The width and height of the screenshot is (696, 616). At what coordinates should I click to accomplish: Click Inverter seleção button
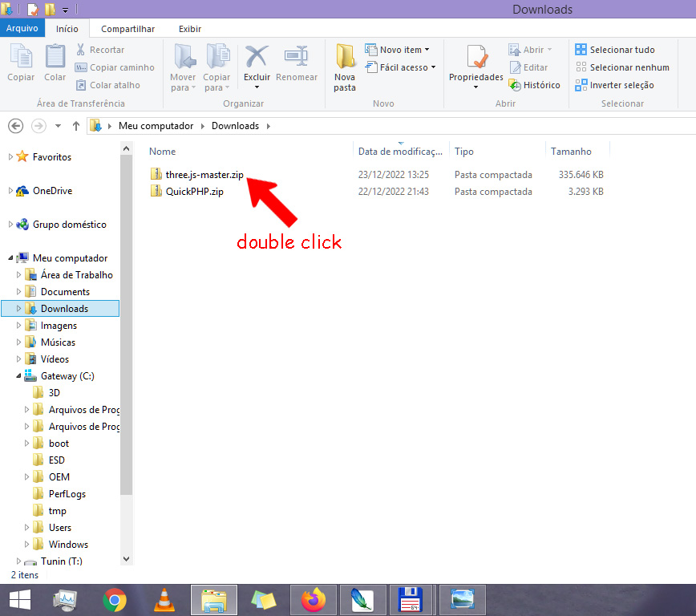[614, 85]
